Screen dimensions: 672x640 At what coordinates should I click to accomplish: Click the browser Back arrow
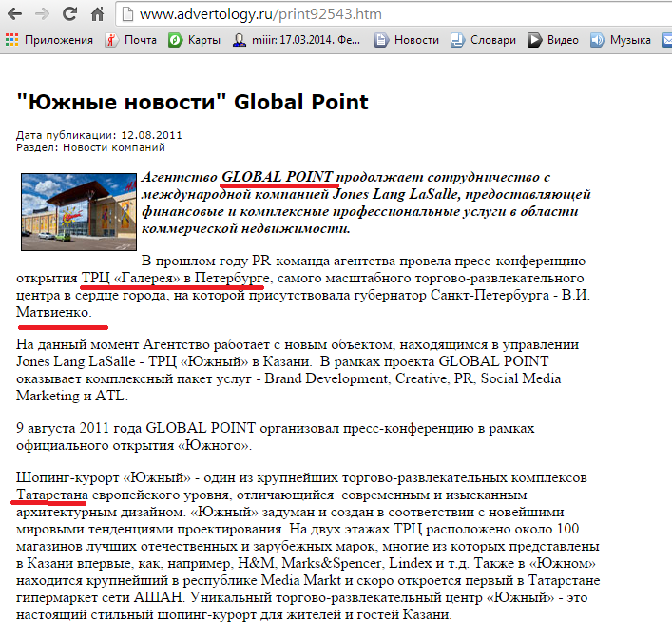(x=14, y=14)
